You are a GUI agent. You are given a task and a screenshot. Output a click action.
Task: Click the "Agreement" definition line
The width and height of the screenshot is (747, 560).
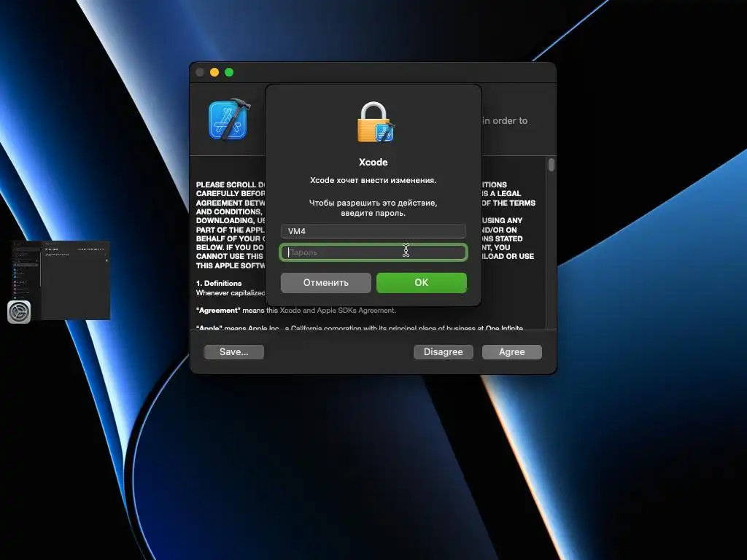(296, 310)
